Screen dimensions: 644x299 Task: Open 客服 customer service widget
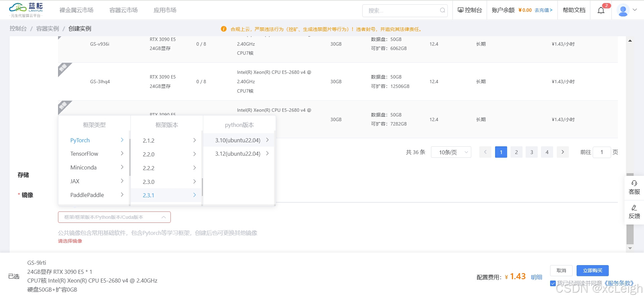pos(634,188)
